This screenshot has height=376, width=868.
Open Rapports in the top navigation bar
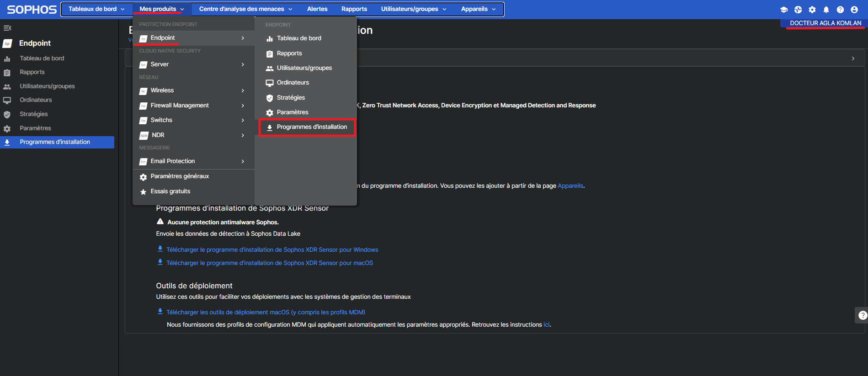(354, 9)
